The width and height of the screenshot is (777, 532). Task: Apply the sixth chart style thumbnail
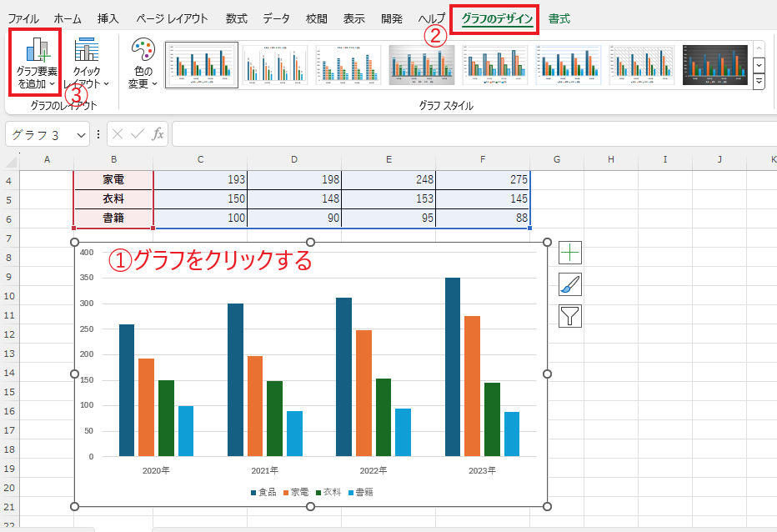coord(569,65)
